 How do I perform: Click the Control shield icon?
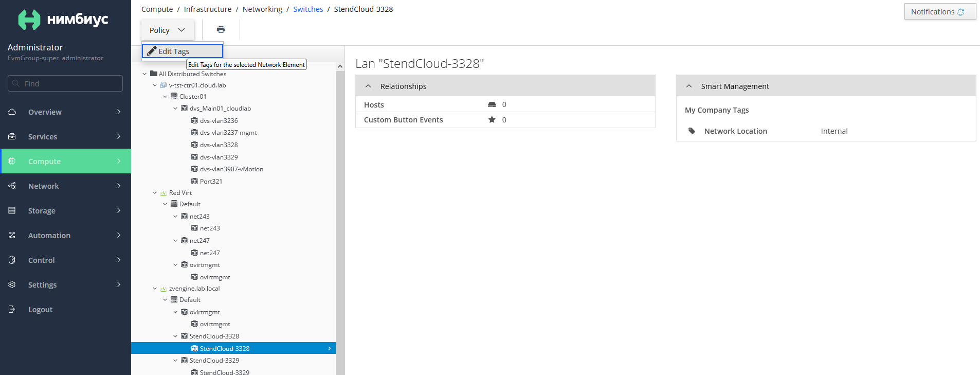coord(12,260)
